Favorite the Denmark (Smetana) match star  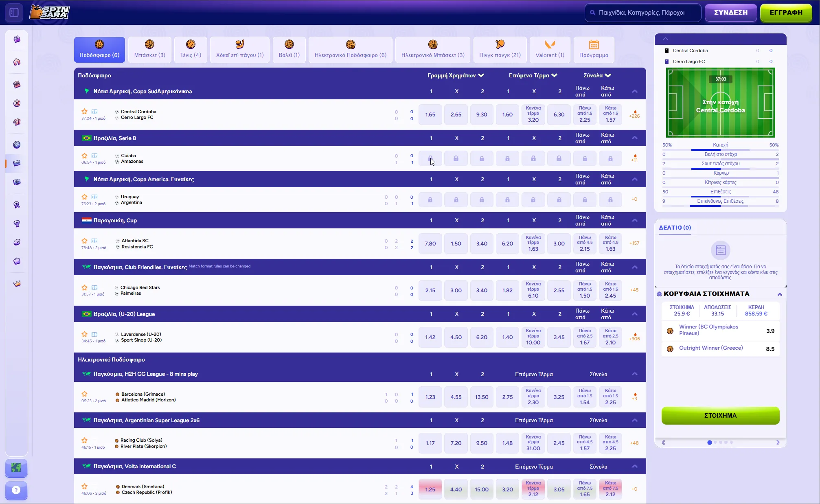coord(84,486)
